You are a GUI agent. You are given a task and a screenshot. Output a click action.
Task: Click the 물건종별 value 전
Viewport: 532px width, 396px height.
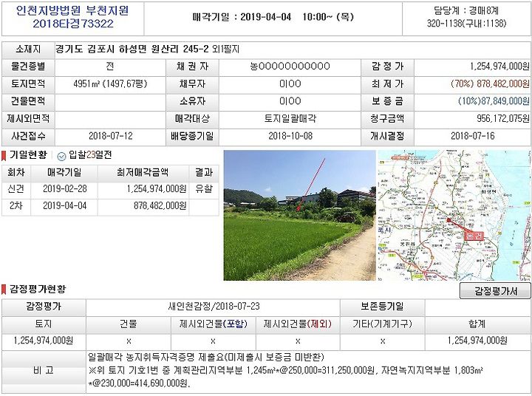110,66
